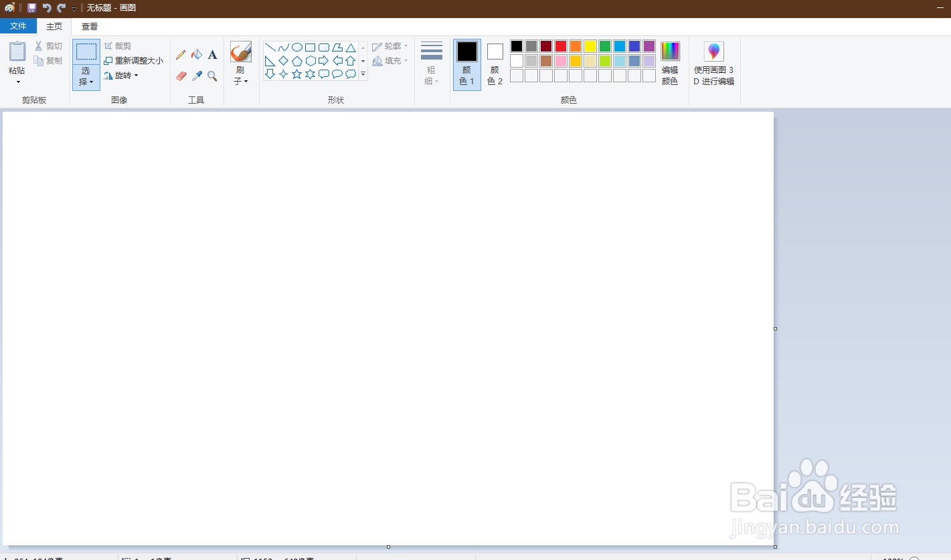The height and width of the screenshot is (560, 951).
Task: Click 重新调整大小 (Resize) button
Action: [x=134, y=61]
